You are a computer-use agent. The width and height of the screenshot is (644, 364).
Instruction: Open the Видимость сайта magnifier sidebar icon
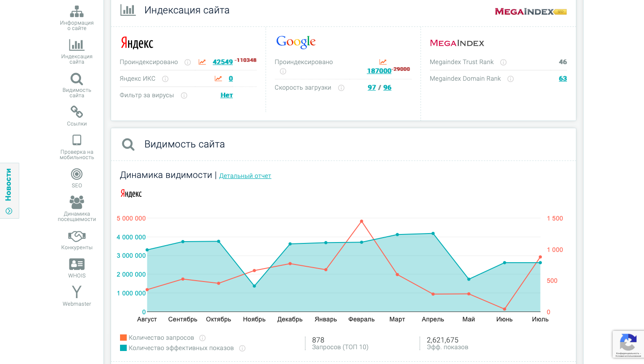77,79
